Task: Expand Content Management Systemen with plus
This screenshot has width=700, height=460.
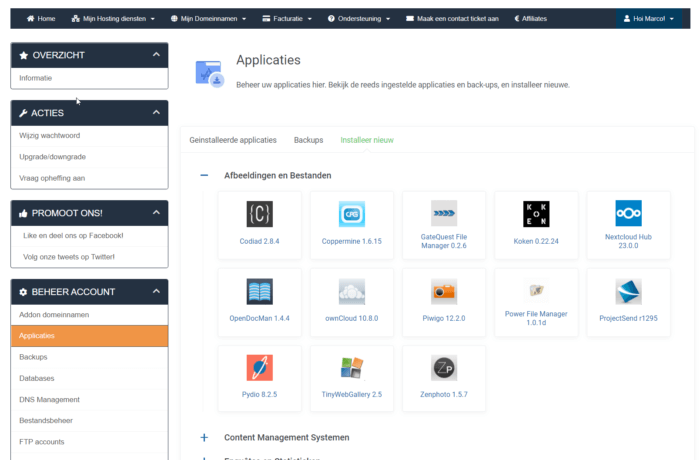Action: pyautogui.click(x=204, y=437)
